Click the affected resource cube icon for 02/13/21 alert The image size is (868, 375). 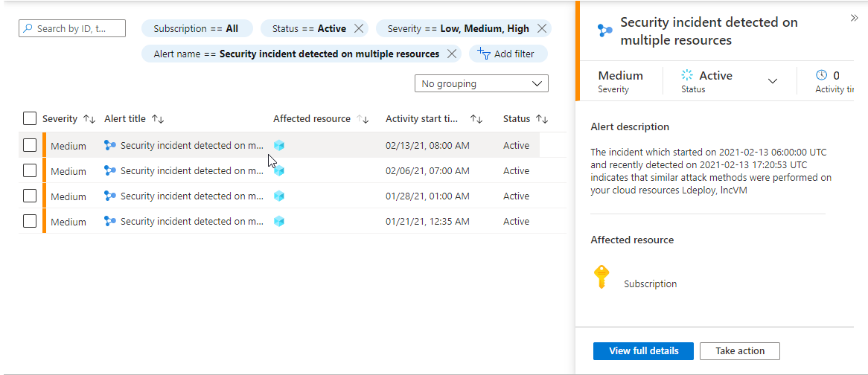click(279, 146)
